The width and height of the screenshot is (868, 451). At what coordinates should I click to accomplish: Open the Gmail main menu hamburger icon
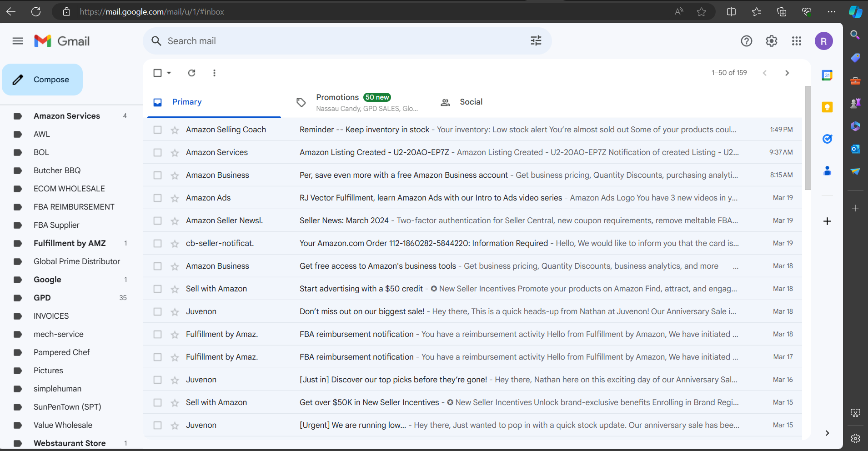coord(18,41)
